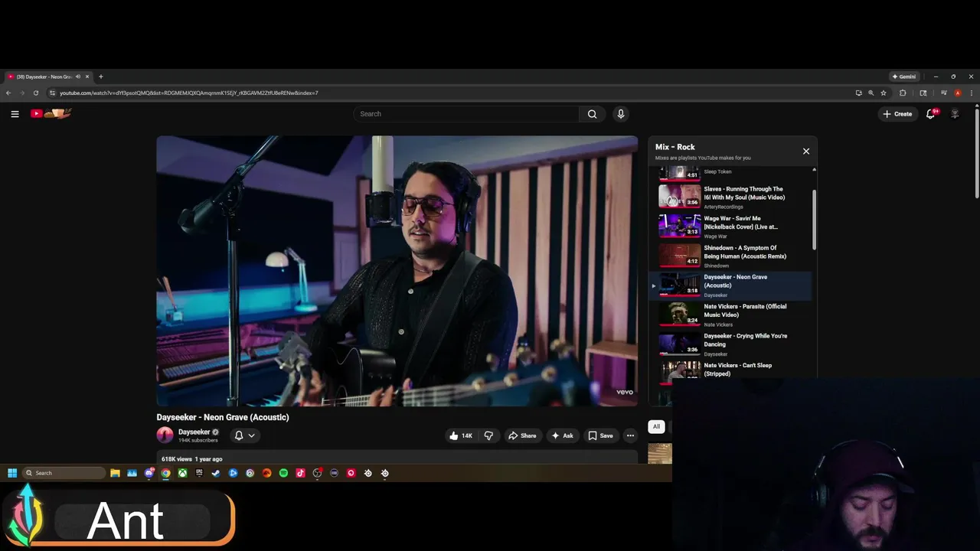Image resolution: width=980 pixels, height=551 pixels.
Task: Start voice search with the microphone icon
Action: (x=620, y=114)
